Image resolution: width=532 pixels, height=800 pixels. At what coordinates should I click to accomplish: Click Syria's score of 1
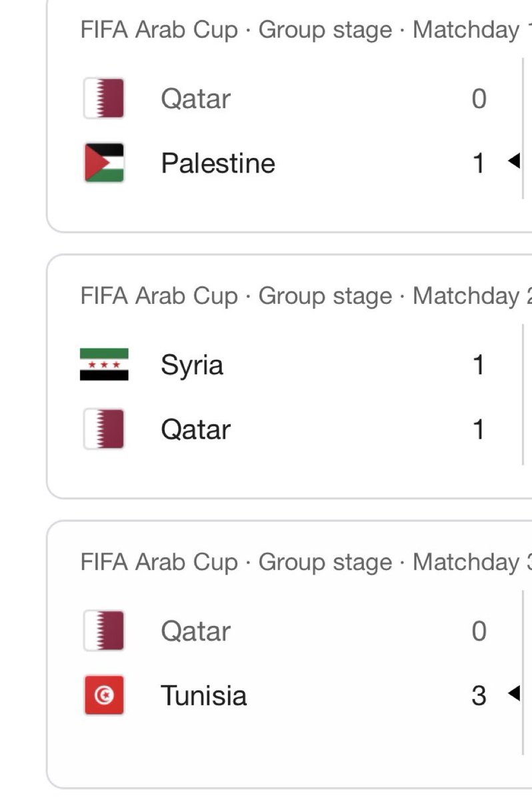[x=479, y=365]
